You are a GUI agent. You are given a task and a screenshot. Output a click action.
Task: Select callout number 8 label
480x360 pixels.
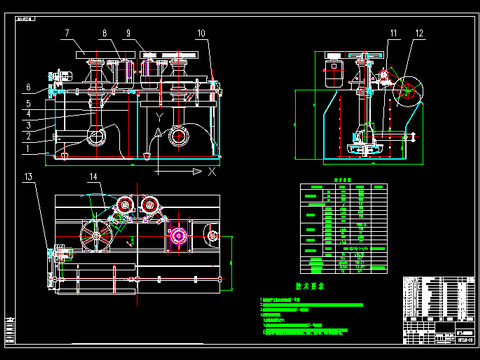105,33
